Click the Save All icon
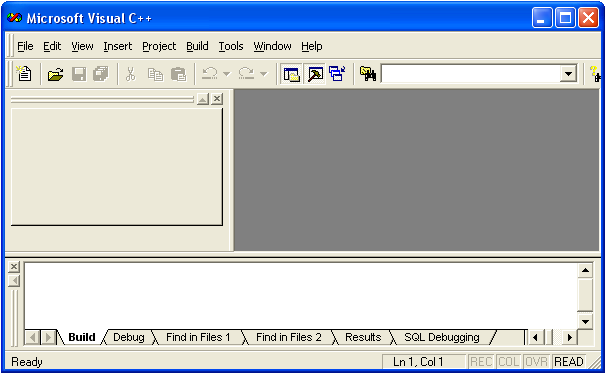This screenshot has width=606, height=374. pyautogui.click(x=101, y=74)
